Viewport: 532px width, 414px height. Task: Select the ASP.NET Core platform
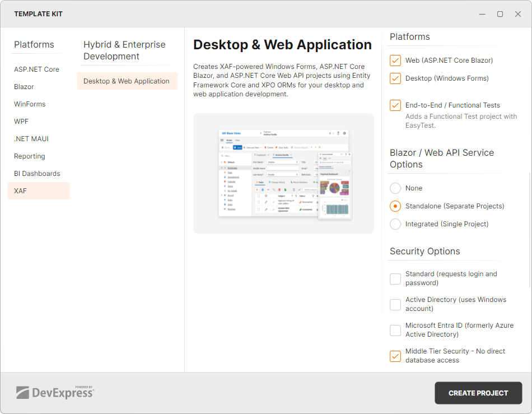(x=36, y=69)
